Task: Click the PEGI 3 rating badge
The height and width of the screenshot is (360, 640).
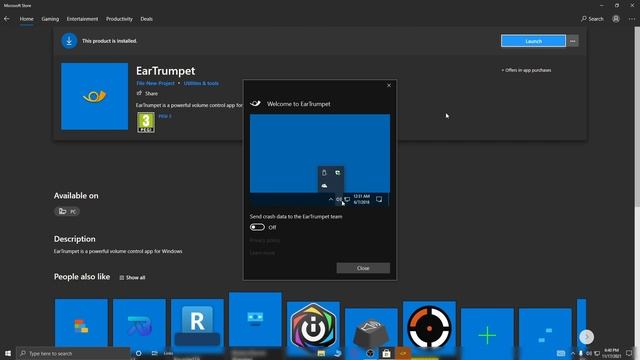Action: pyautogui.click(x=146, y=122)
